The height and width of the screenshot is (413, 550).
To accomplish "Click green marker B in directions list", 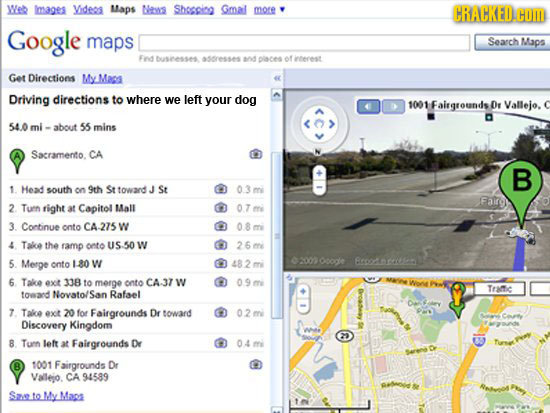I will tap(16, 372).
